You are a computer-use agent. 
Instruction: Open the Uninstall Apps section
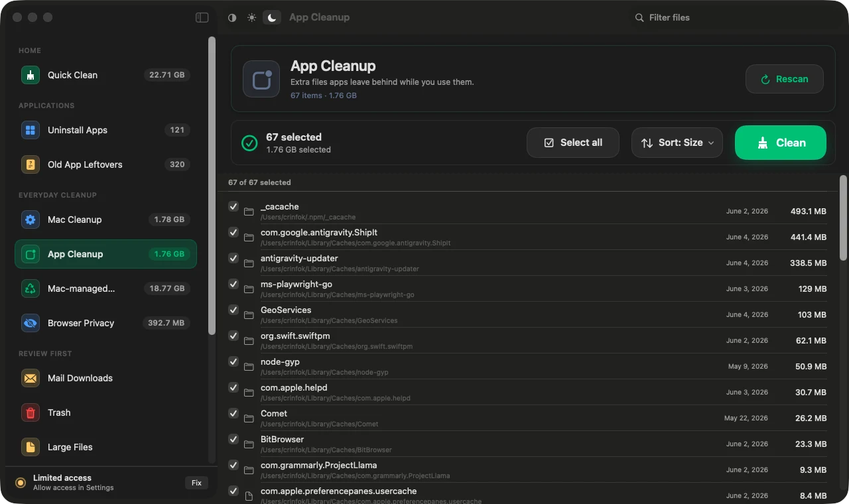click(105, 130)
